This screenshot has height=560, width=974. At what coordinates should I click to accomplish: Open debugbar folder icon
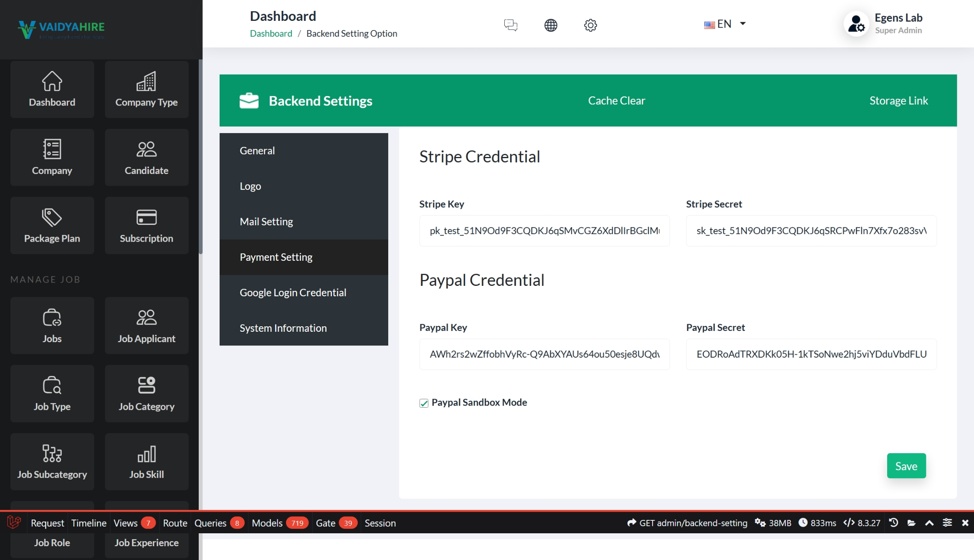911,523
